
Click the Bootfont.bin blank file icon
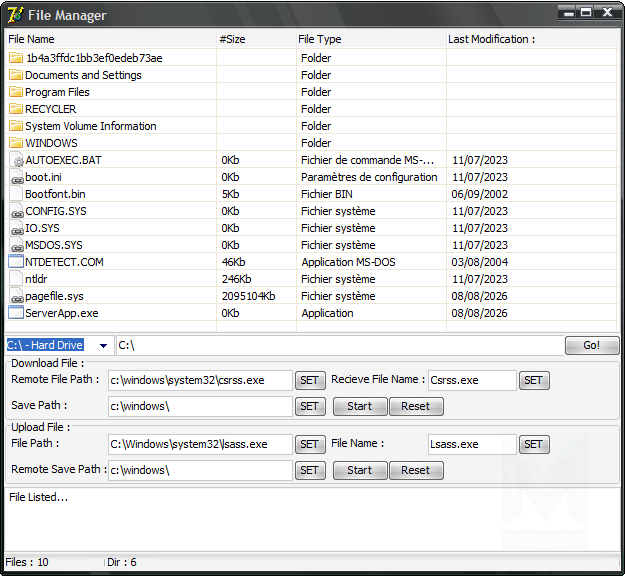click(x=16, y=194)
